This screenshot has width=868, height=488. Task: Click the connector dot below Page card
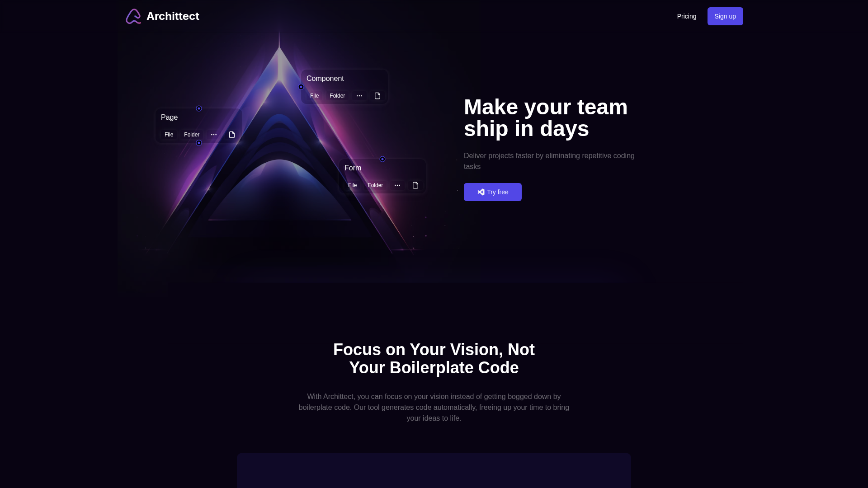click(199, 143)
